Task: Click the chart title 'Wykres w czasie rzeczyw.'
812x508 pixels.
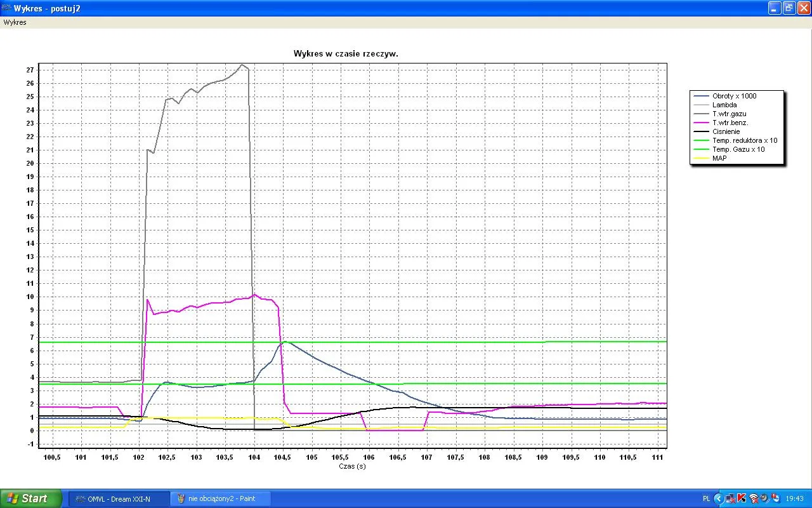Action: click(346, 54)
